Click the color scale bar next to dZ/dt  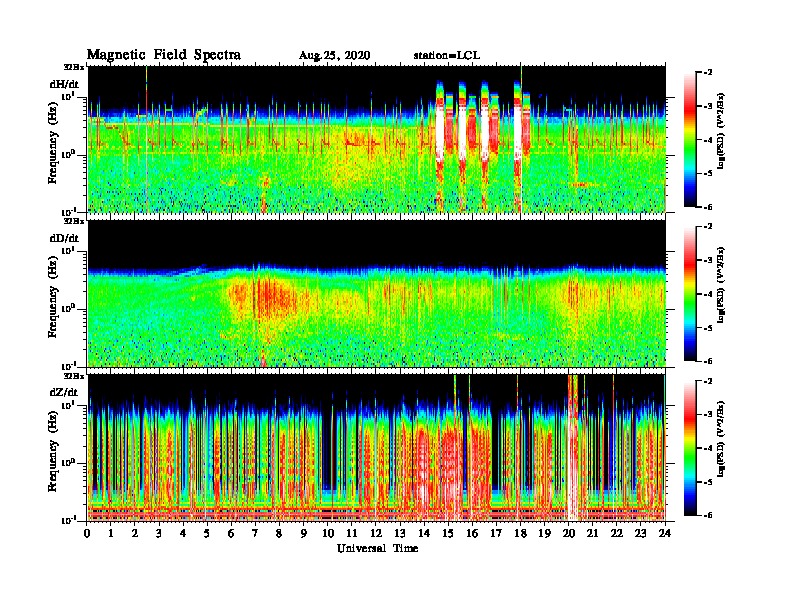pos(690,447)
